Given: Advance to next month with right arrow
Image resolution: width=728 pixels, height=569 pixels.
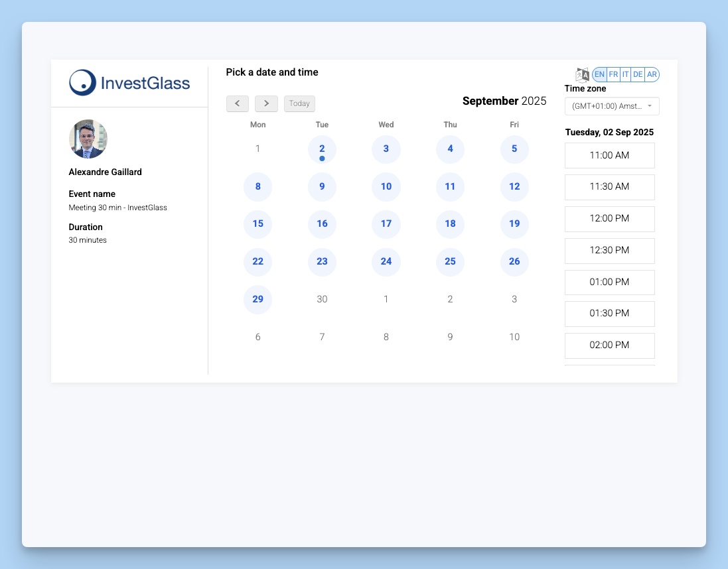Looking at the screenshot, I should tap(266, 103).
